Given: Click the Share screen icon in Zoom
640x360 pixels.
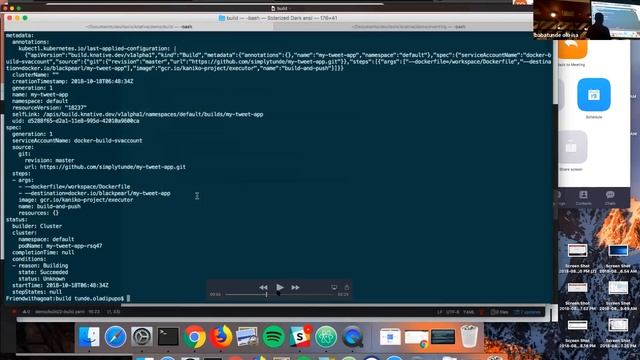Looking at the screenshot, I should coord(571,147).
